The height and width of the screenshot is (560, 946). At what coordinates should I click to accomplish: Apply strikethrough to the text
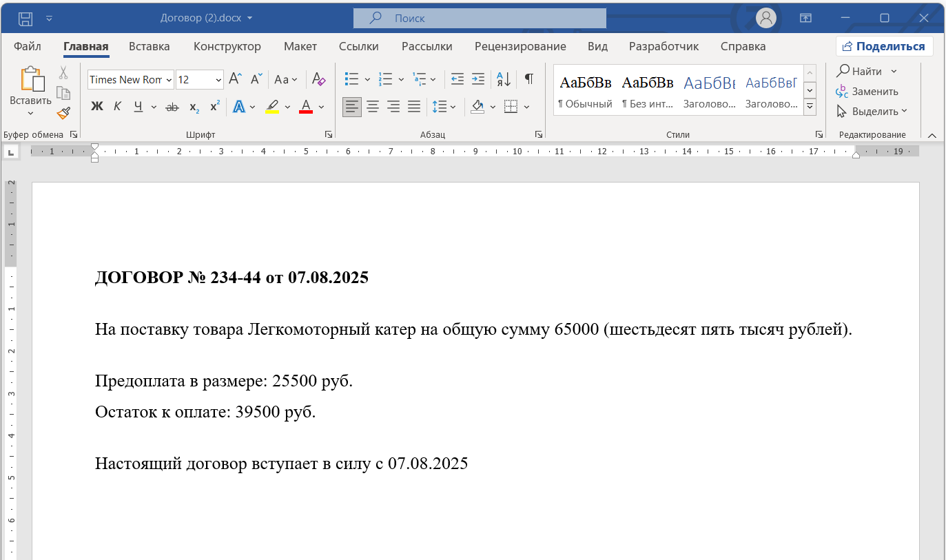point(172,107)
